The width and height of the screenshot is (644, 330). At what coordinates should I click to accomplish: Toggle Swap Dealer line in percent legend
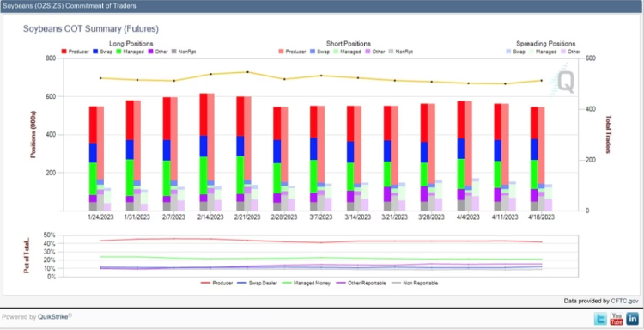(258, 283)
